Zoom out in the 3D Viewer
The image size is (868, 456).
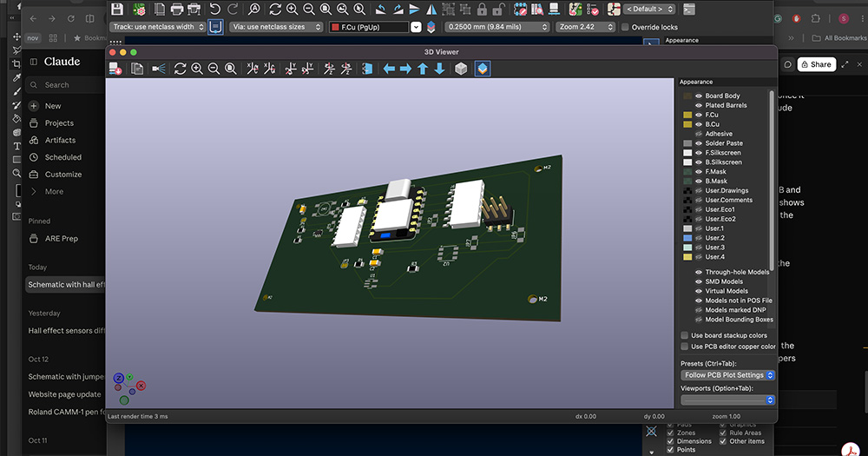click(214, 69)
